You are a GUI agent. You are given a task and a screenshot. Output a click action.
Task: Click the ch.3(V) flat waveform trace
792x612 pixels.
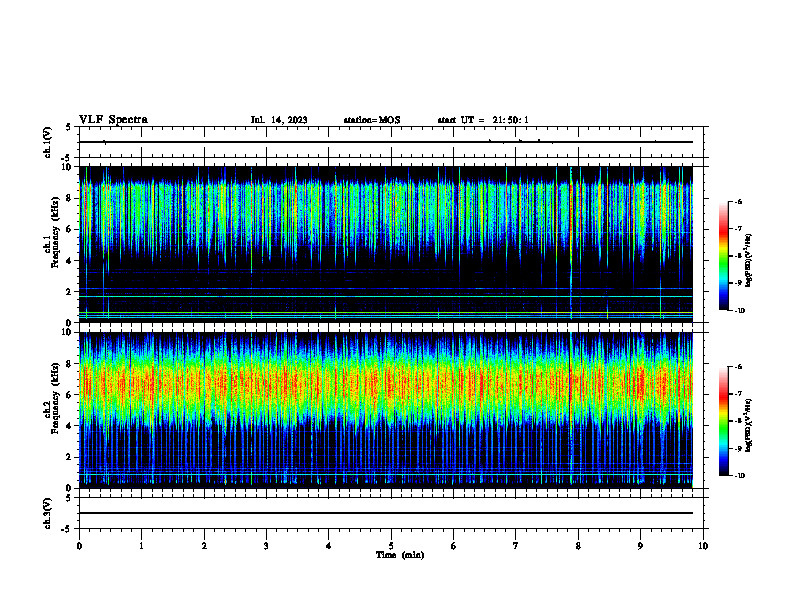pos(386,513)
